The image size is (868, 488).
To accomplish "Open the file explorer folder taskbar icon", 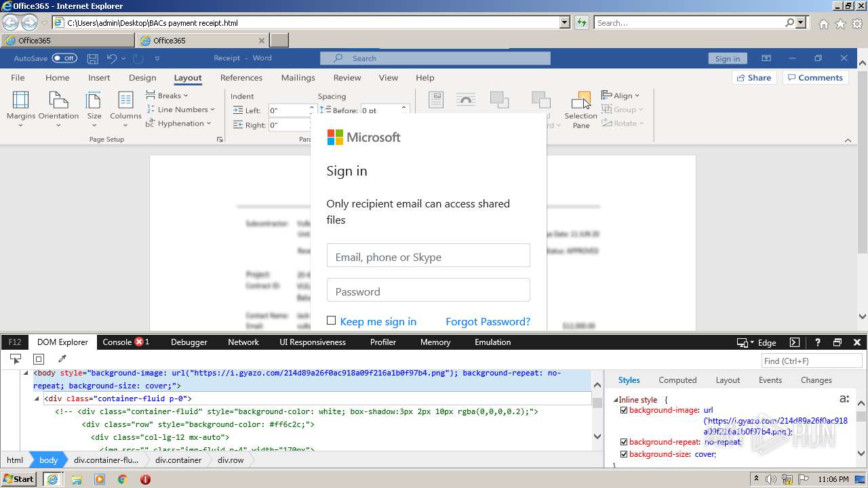I will 77,479.
